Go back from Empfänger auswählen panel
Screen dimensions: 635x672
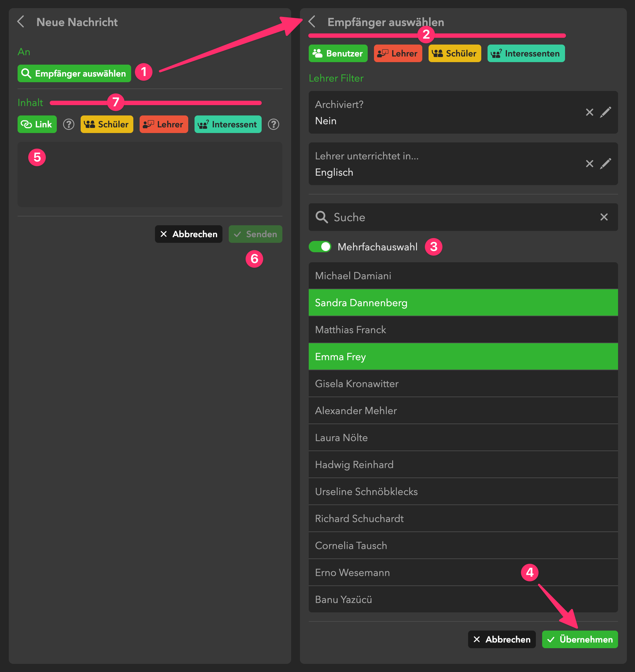click(312, 22)
